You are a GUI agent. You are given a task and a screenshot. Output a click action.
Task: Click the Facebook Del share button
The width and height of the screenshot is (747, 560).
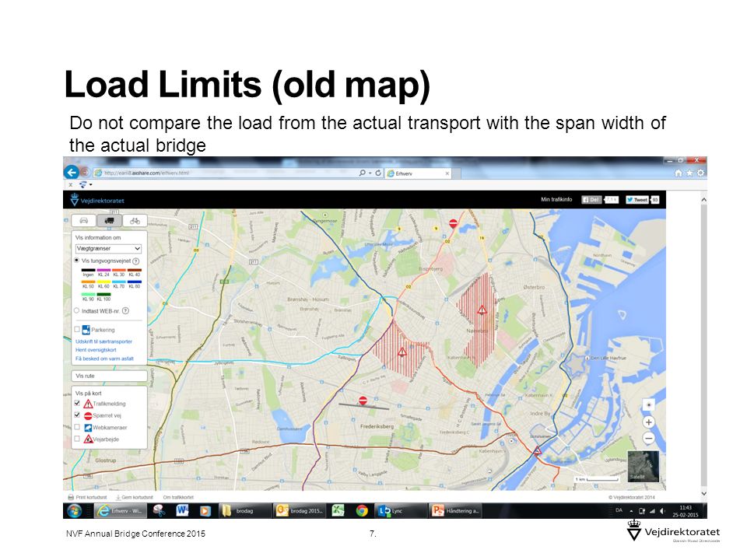pos(591,200)
